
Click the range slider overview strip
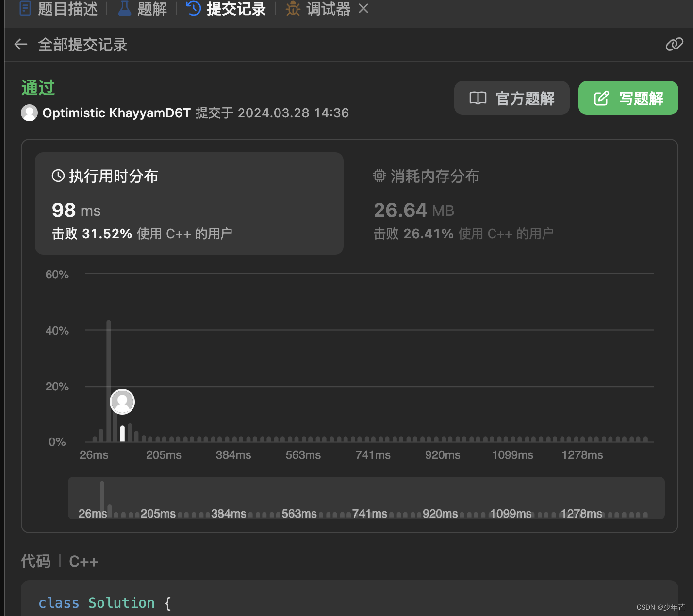coord(366,498)
